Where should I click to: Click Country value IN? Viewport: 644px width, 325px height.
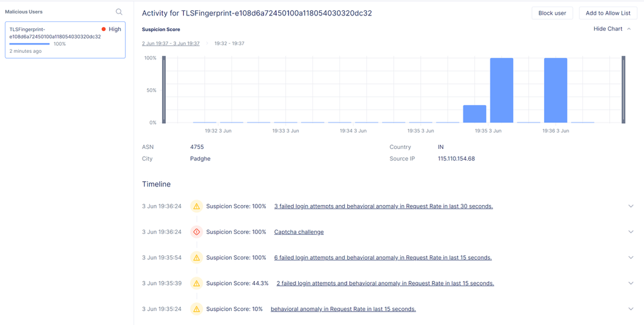click(441, 147)
